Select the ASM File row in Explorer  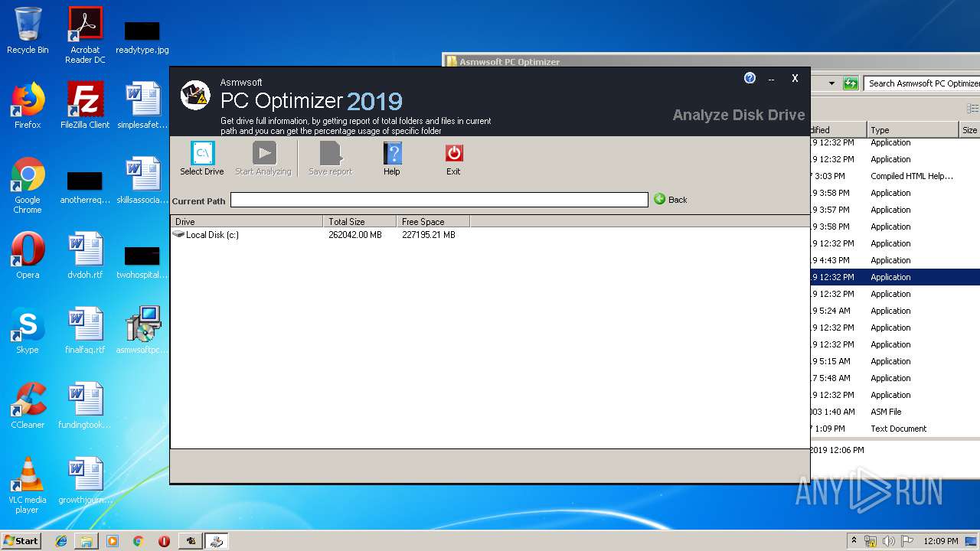coord(895,412)
